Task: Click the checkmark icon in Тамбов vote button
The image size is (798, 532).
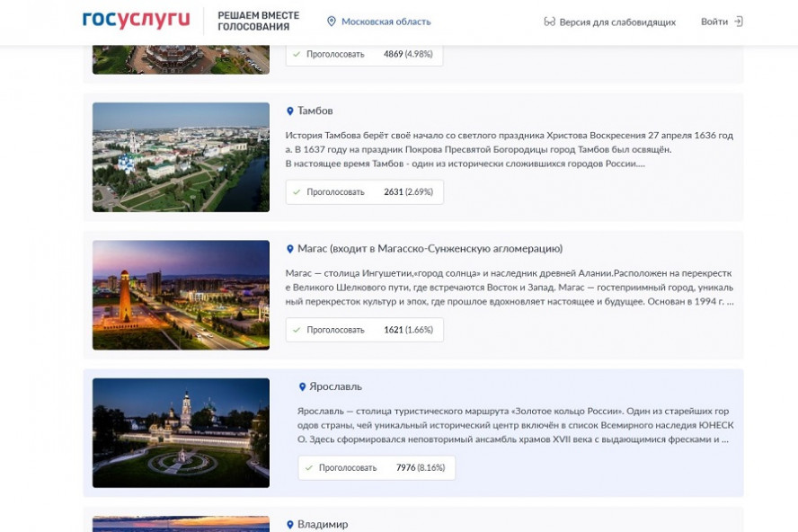Action: [x=297, y=192]
